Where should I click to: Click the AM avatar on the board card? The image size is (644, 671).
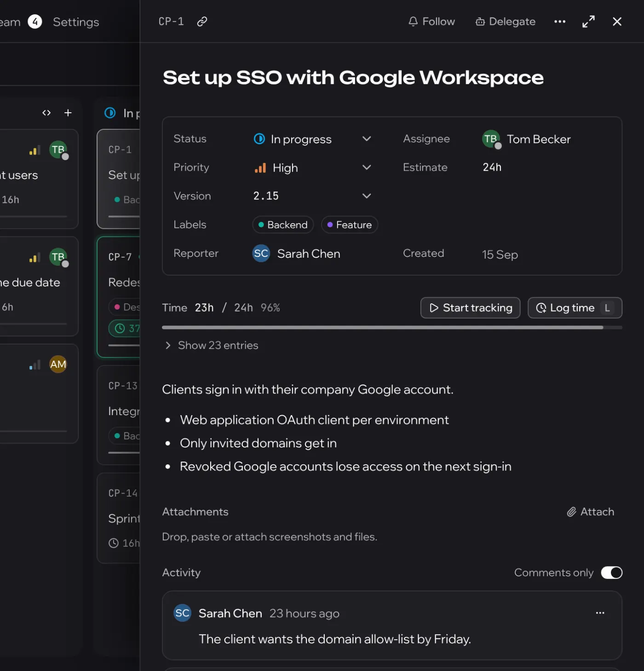(x=58, y=364)
